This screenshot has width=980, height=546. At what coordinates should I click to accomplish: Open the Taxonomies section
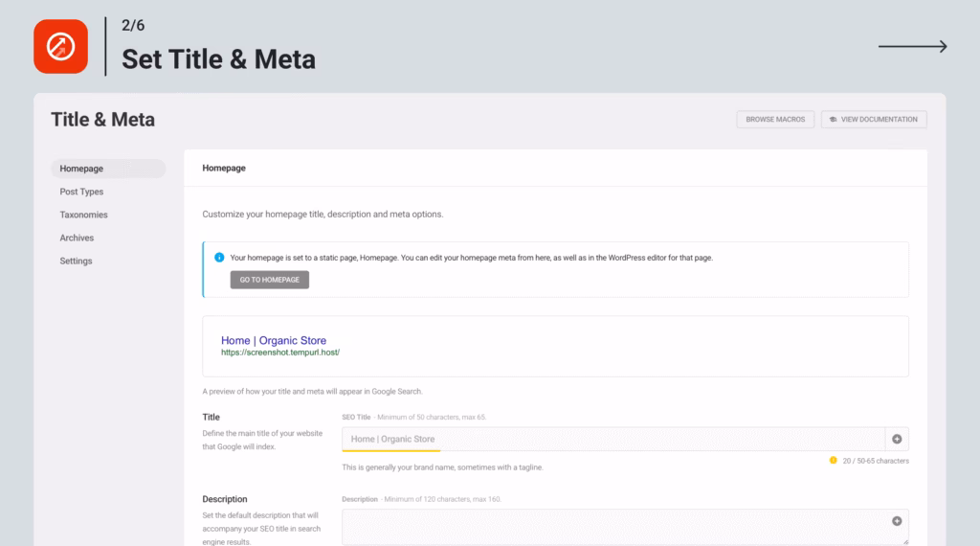[83, 215]
